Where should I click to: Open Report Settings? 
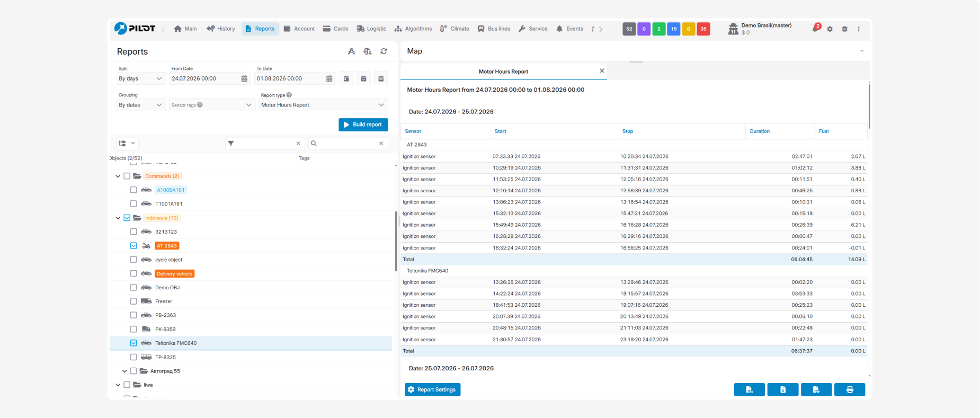(433, 390)
